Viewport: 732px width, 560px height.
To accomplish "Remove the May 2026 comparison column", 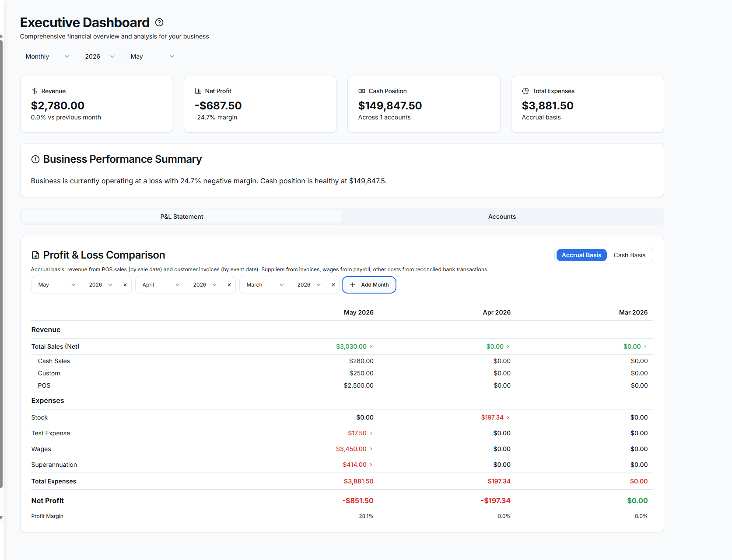I will click(x=125, y=285).
